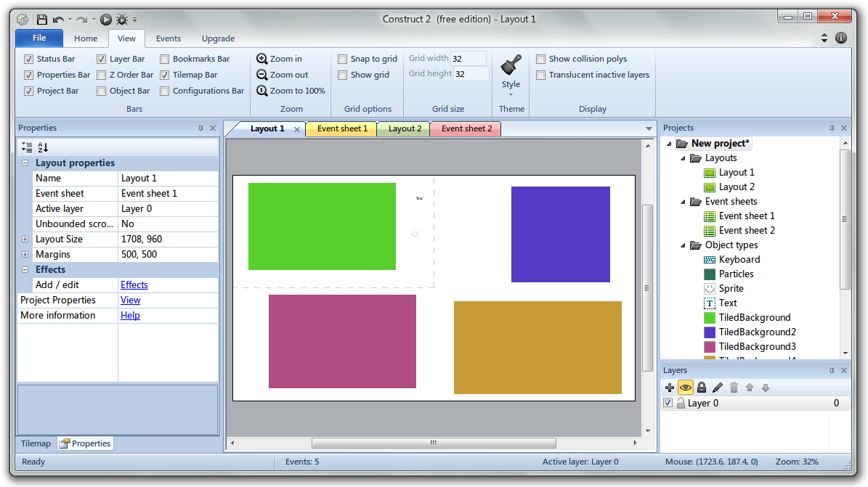This screenshot has height=487, width=868.
Task: Move the layer up with the arrow icon
Action: point(751,387)
